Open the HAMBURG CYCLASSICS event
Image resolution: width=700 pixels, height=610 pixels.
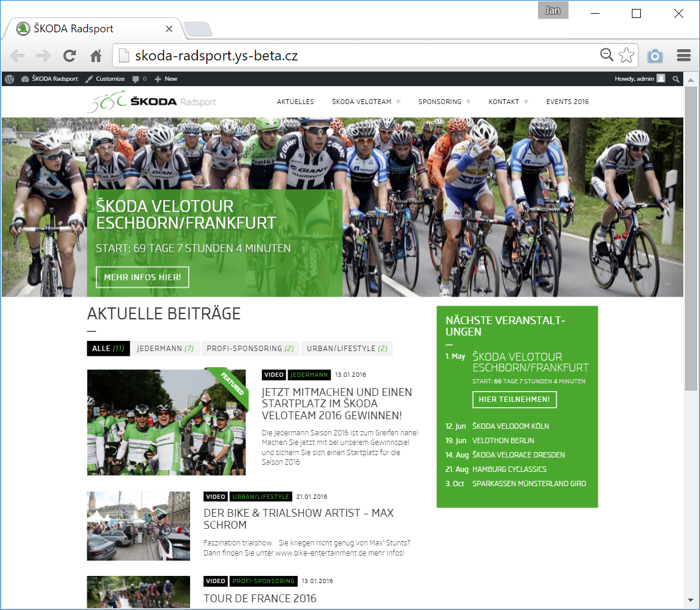(509, 469)
